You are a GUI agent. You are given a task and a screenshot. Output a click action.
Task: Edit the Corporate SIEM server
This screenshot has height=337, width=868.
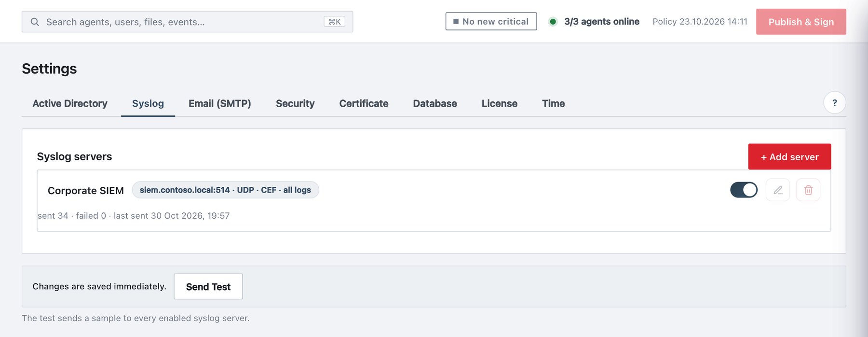(778, 190)
